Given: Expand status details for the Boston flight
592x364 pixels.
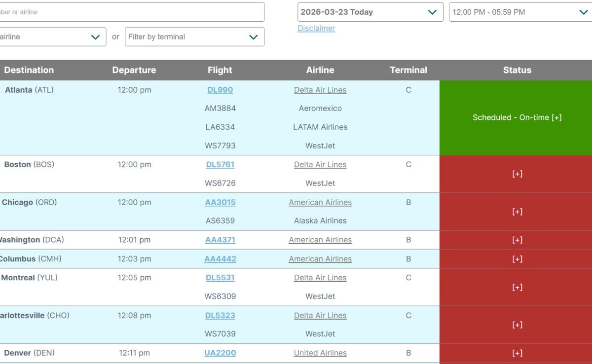Looking at the screenshot, I should coord(517,174).
